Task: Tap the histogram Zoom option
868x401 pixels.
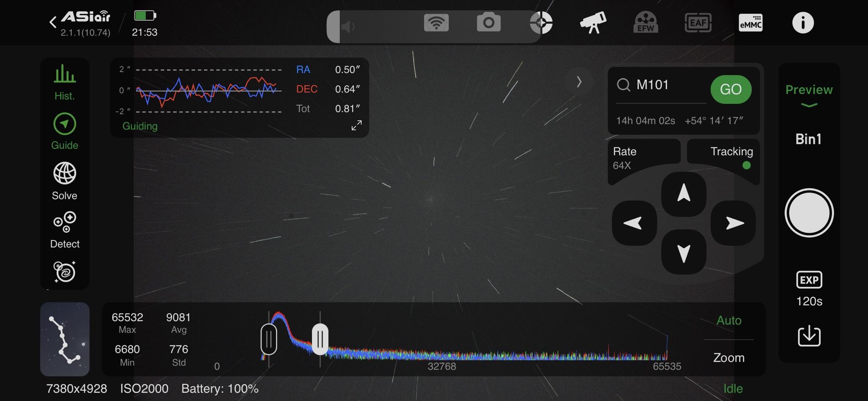Action: pos(729,358)
